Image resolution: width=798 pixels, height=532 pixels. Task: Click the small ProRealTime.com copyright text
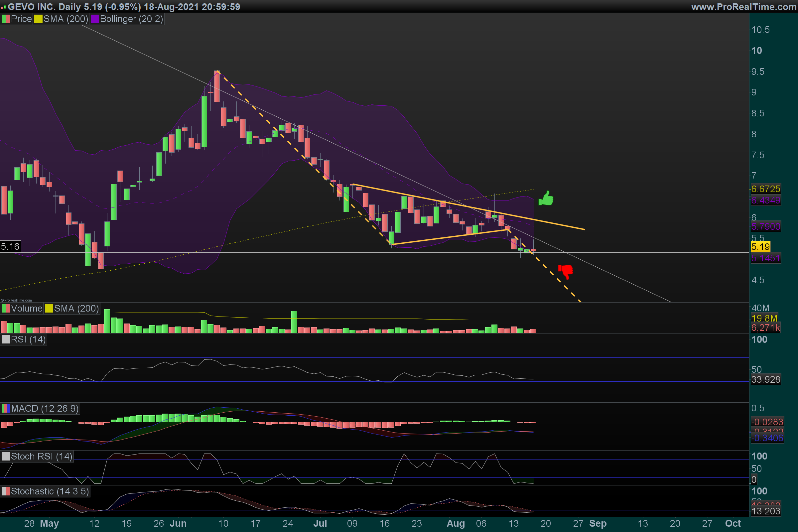[16, 300]
